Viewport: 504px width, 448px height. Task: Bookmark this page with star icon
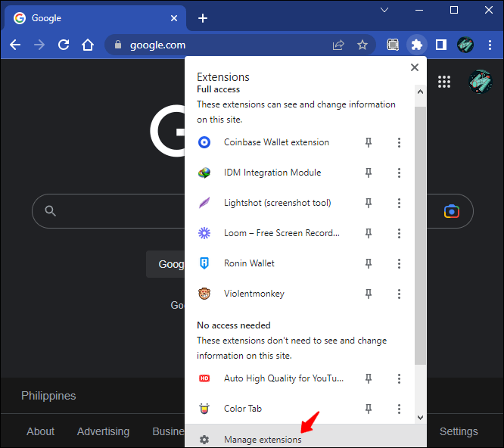362,45
